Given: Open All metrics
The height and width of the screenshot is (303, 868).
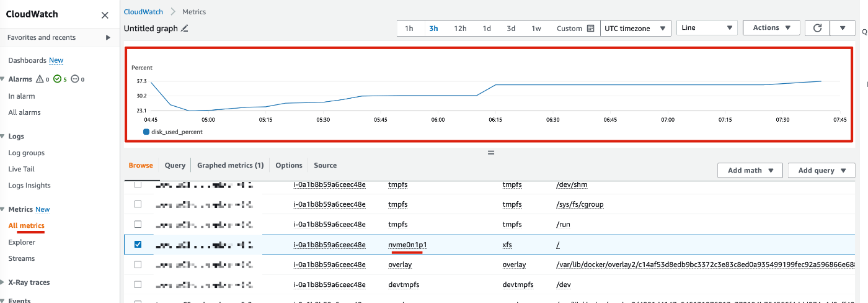Looking at the screenshot, I should coord(27,225).
